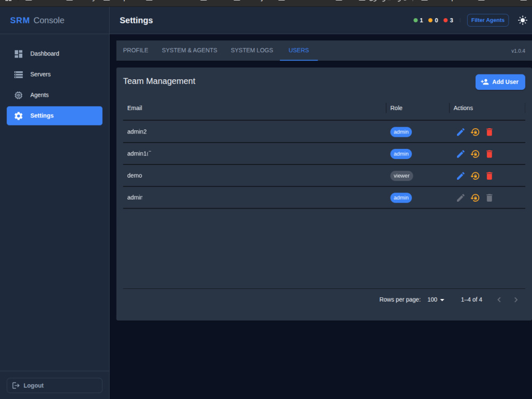The width and height of the screenshot is (532, 399).
Task: Select Settings in sidebar
Action: point(55,115)
